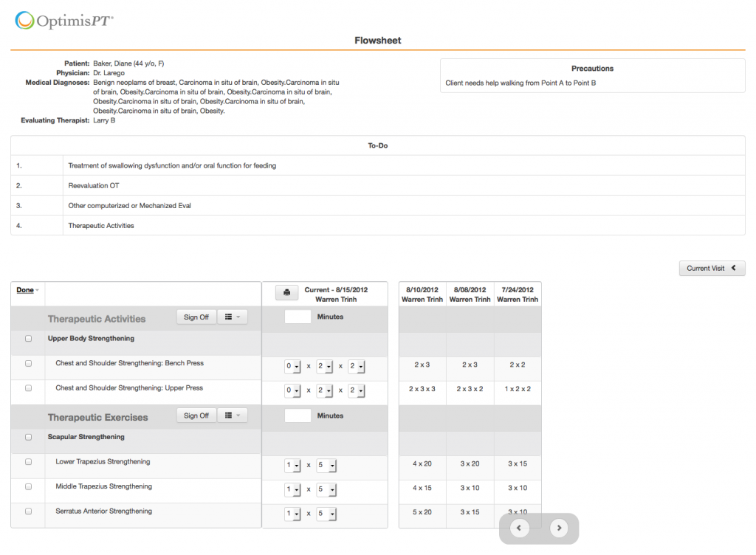Mark Bench Press strengthening as done

click(28, 363)
